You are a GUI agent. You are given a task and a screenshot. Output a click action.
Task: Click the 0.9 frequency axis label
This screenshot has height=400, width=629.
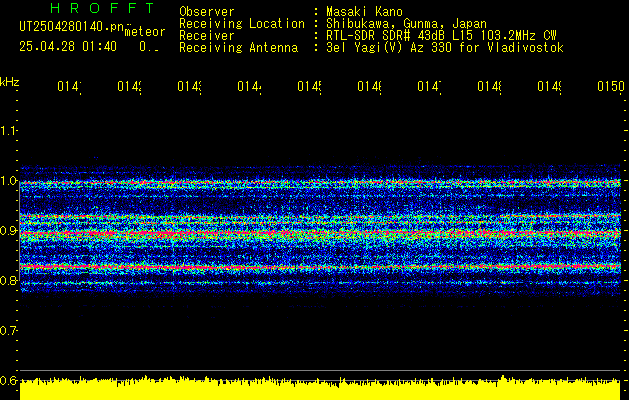pyautogui.click(x=8, y=231)
